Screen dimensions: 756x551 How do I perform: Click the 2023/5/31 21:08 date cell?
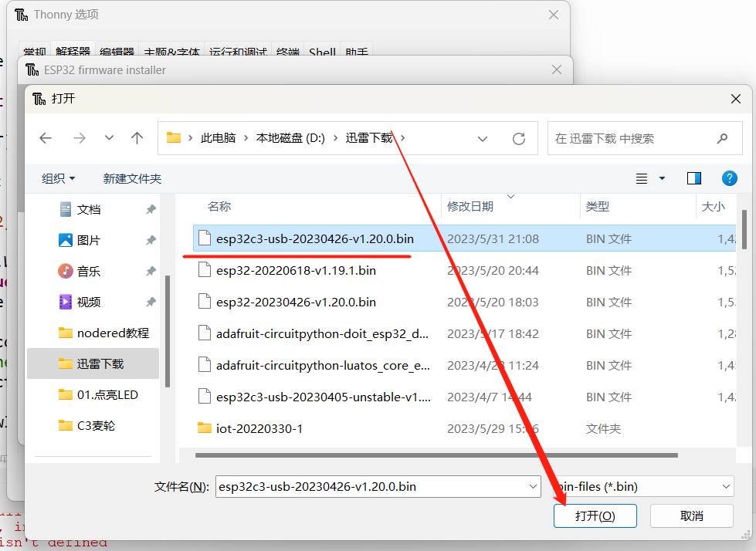click(x=493, y=239)
